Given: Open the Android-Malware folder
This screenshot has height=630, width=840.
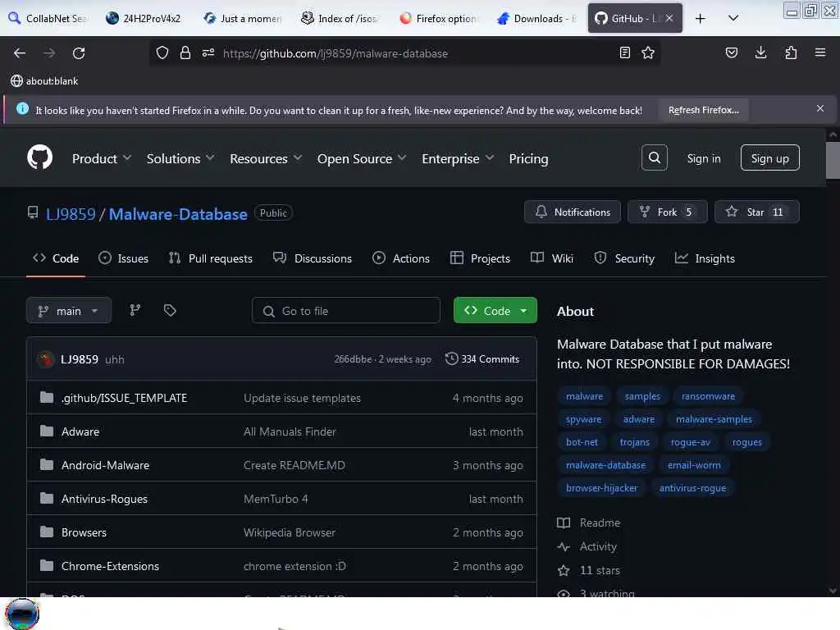Looking at the screenshot, I should (105, 465).
